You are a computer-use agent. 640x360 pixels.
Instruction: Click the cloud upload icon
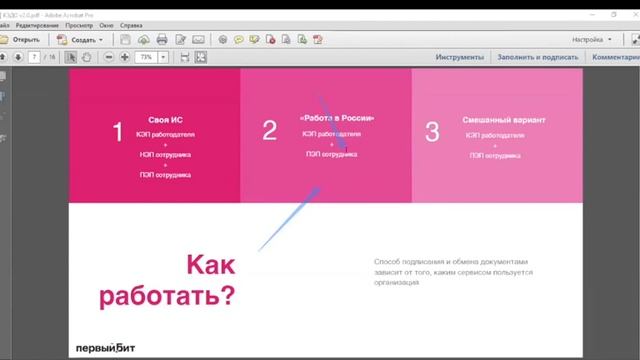[x=144, y=40]
